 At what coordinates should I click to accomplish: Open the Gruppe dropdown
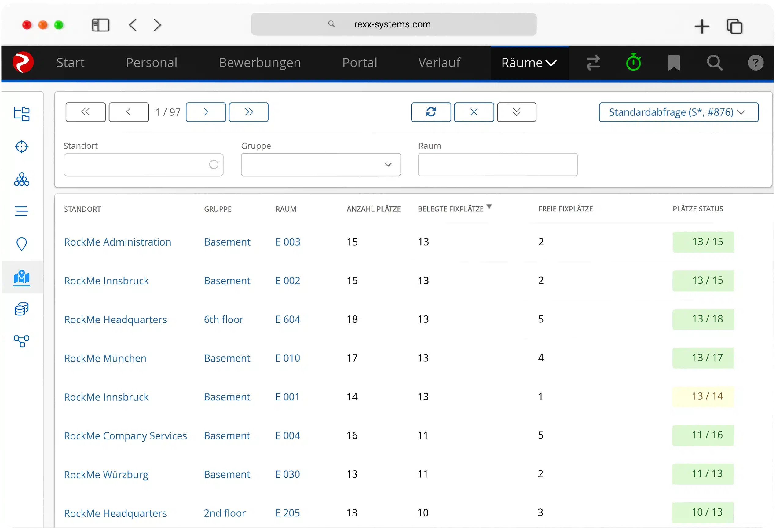320,165
